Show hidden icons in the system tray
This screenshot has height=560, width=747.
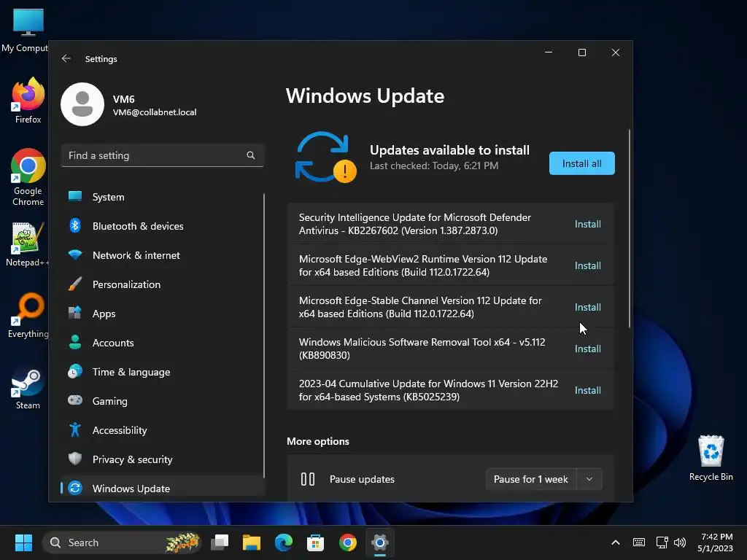point(616,542)
